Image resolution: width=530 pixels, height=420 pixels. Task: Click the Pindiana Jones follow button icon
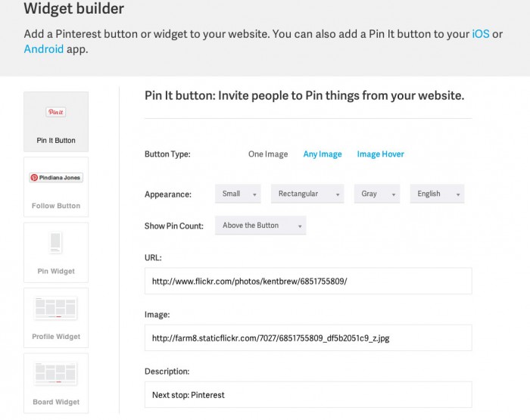pos(56,177)
